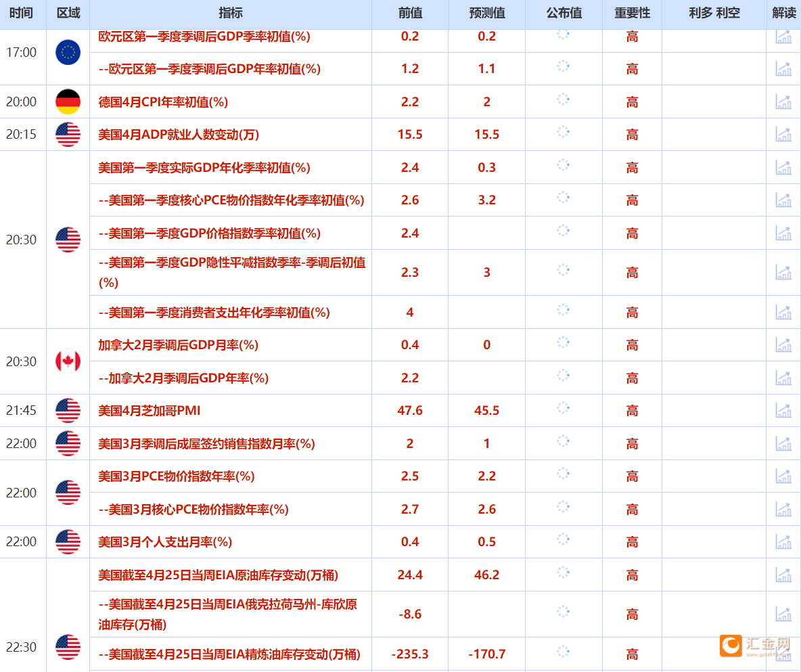Click the 公布值 column header
801x672 pixels.
tap(564, 13)
